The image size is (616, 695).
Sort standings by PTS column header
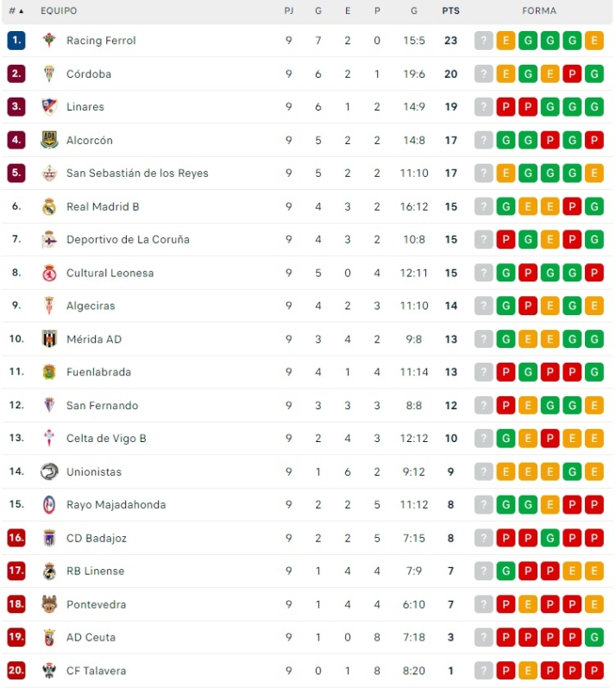point(450,11)
